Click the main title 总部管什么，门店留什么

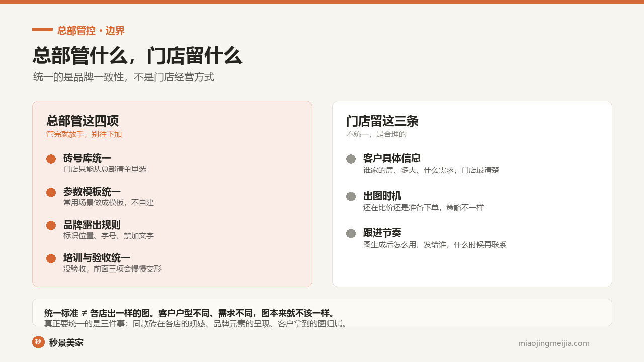[x=137, y=56]
